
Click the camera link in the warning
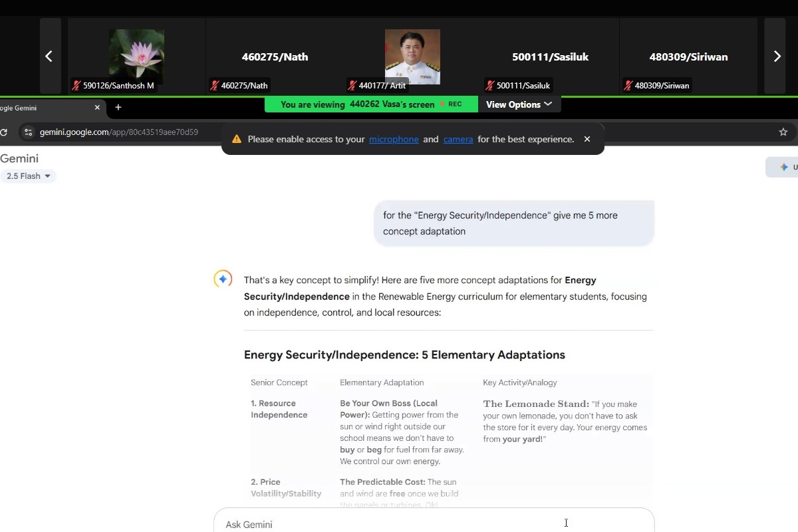pyautogui.click(x=458, y=139)
